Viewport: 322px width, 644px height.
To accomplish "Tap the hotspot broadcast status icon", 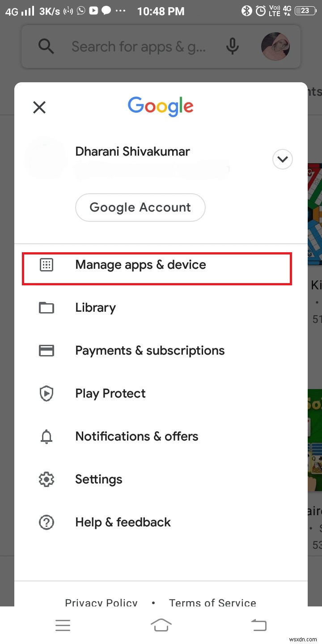I will (x=69, y=11).
